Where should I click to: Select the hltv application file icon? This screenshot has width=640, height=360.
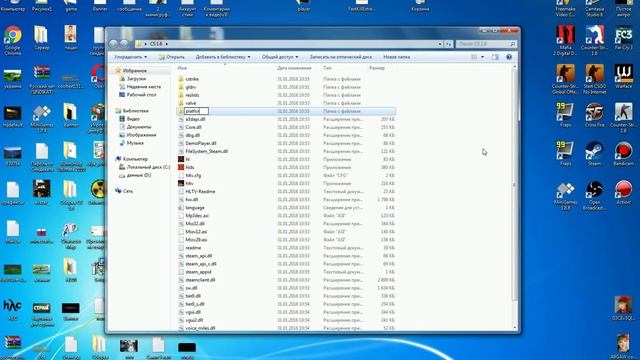(x=181, y=183)
